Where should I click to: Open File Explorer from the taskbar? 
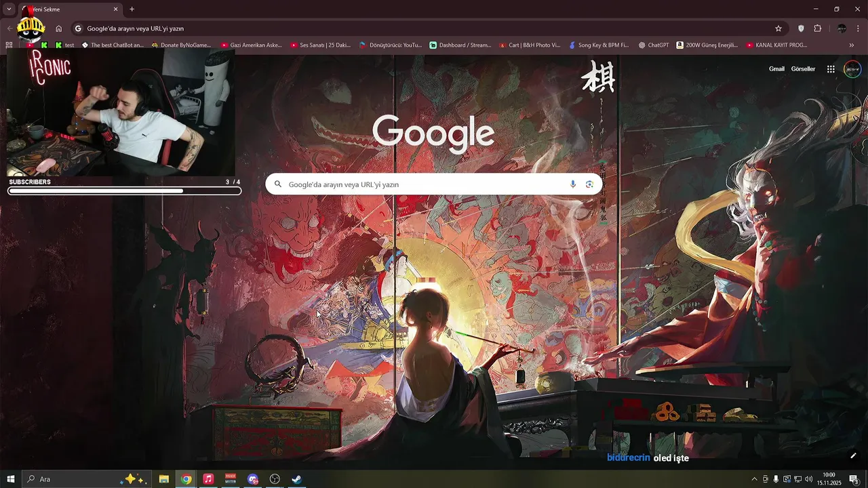[164, 479]
